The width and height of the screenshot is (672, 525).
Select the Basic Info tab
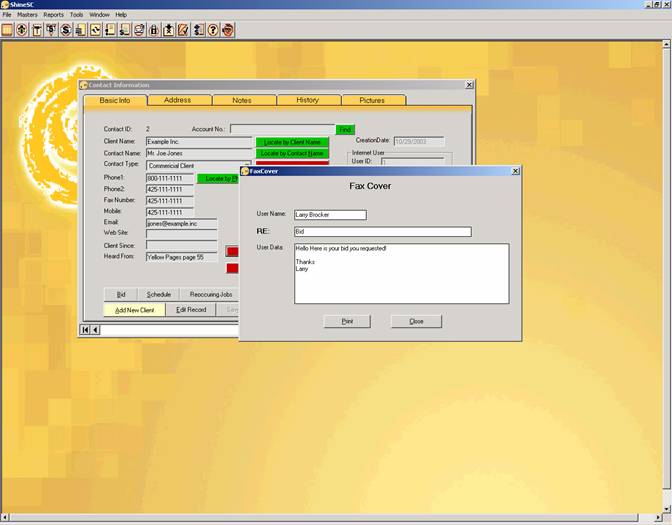(115, 100)
